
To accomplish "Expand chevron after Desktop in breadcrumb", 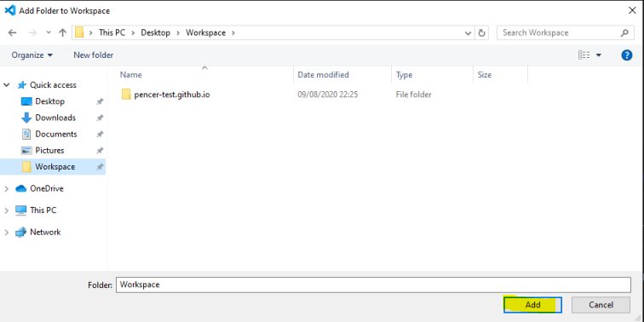I will pyautogui.click(x=178, y=33).
